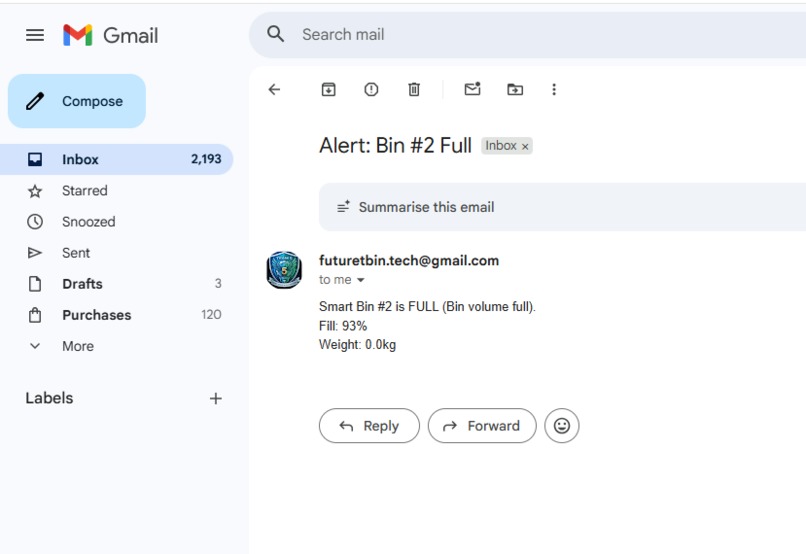This screenshot has width=806, height=554.
Task: Expand the 'to me' recipient details
Action: tap(360, 280)
